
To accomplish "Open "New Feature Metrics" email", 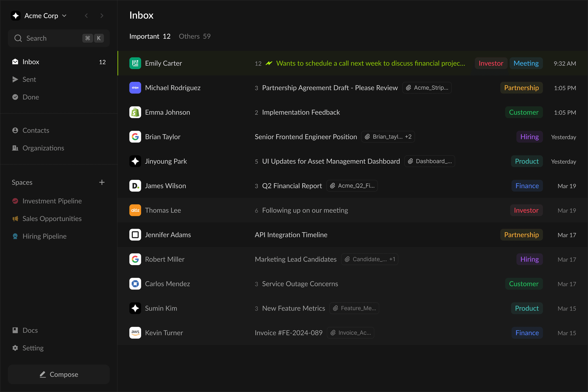I will pyautogui.click(x=294, y=308).
